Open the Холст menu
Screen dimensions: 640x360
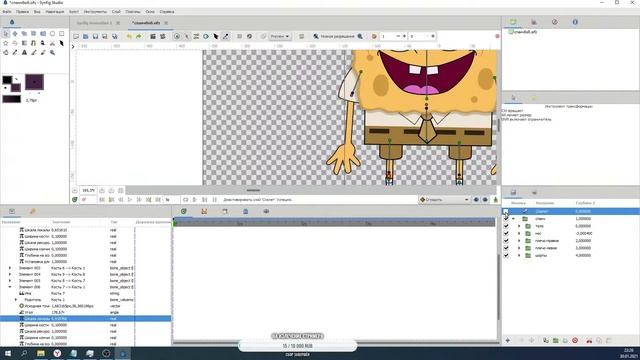pyautogui.click(x=73, y=12)
